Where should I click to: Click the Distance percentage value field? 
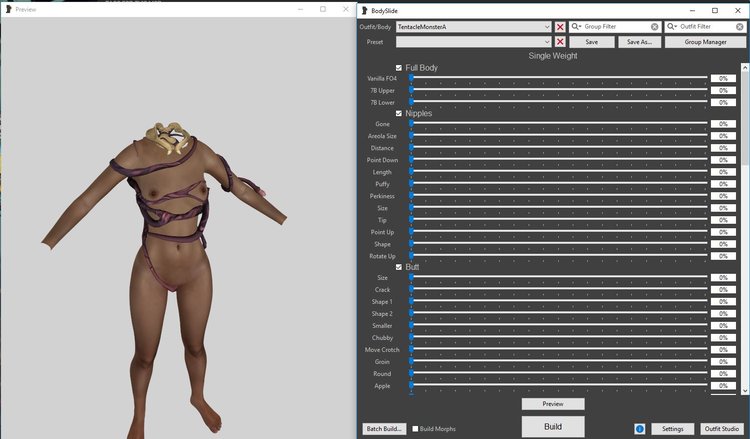pos(723,148)
